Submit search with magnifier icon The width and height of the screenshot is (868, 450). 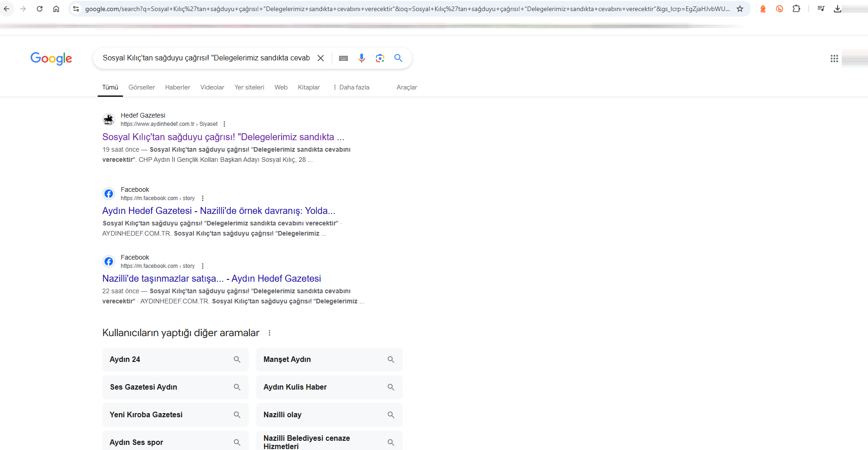pos(399,58)
